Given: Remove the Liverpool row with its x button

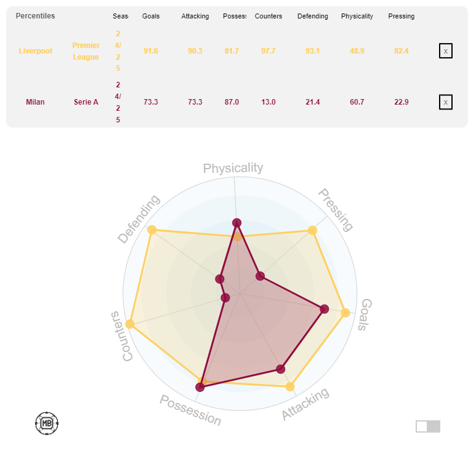Looking at the screenshot, I should pos(445,50).
